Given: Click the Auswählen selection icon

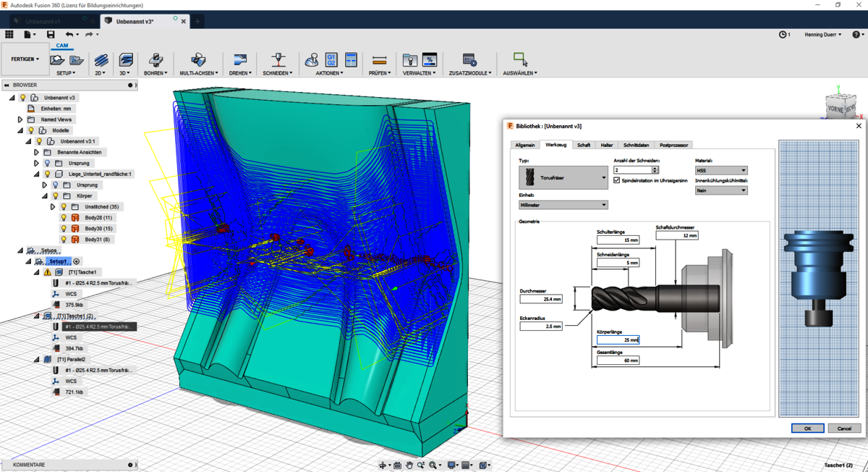Looking at the screenshot, I should [x=520, y=59].
